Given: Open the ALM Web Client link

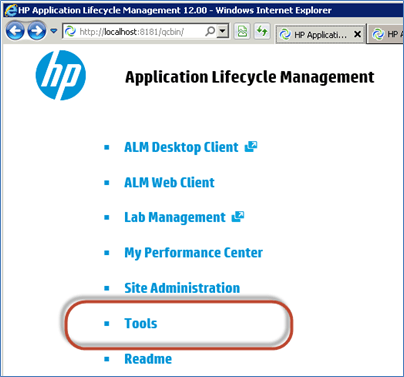Looking at the screenshot, I should [x=169, y=183].
